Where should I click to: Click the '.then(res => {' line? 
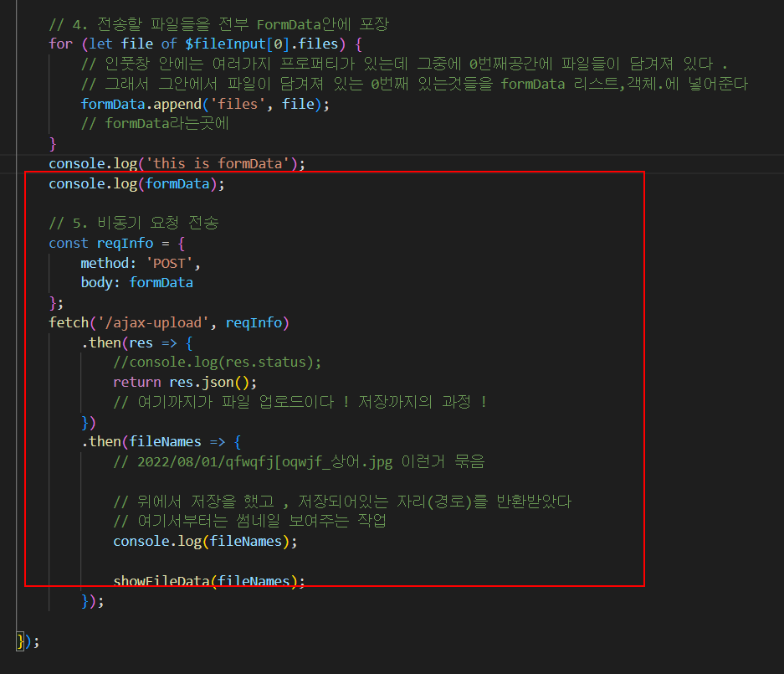136,342
